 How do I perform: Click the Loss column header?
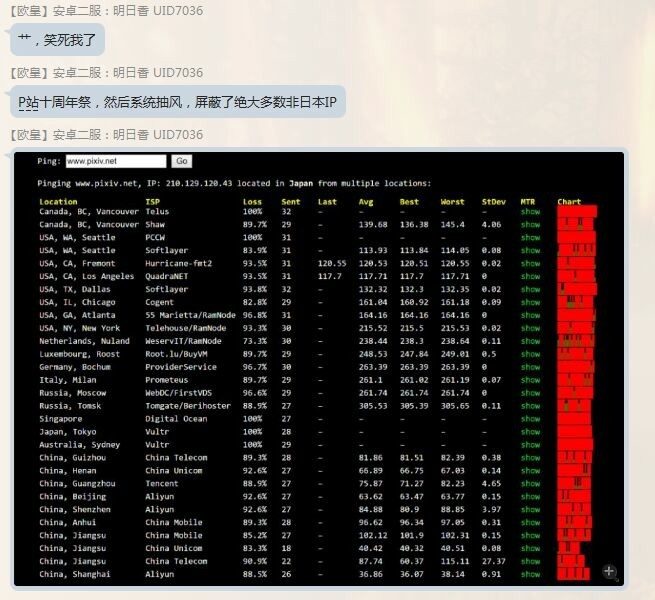pos(252,202)
